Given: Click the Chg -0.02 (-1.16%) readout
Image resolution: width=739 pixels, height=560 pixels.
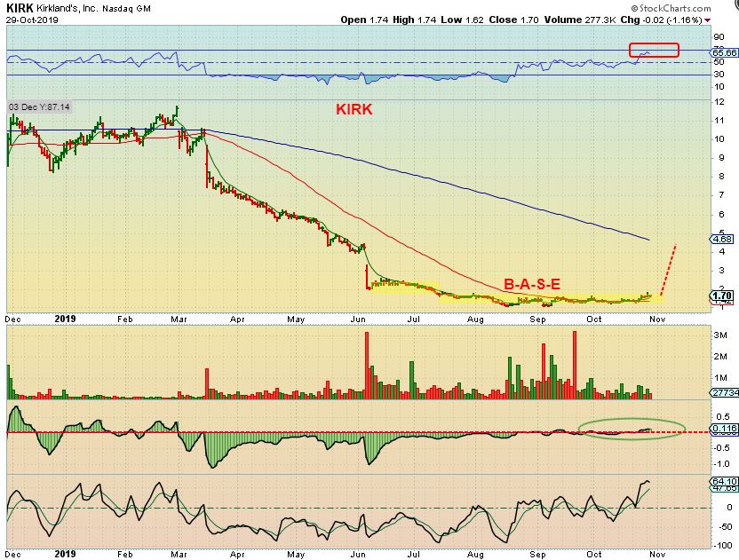Looking at the screenshot, I should pos(661,20).
